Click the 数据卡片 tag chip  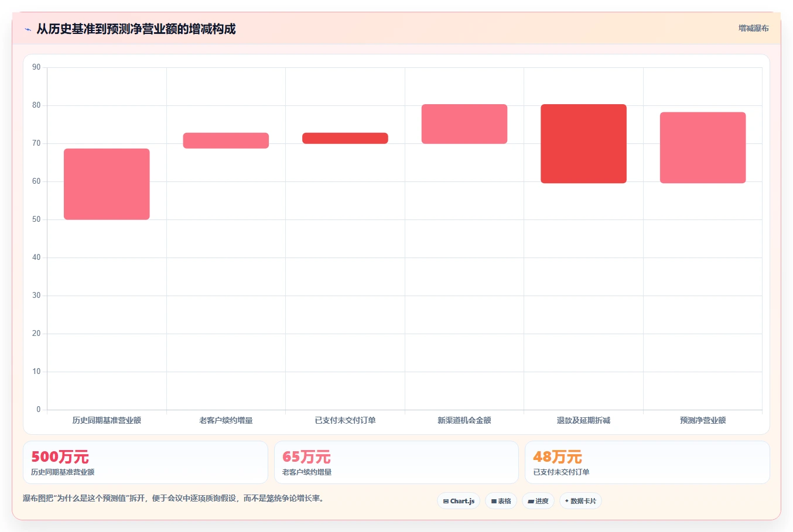point(580,501)
